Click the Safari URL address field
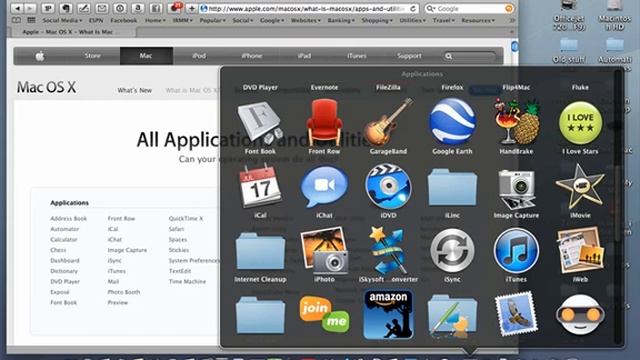This screenshot has width=640, height=360. tap(309, 9)
